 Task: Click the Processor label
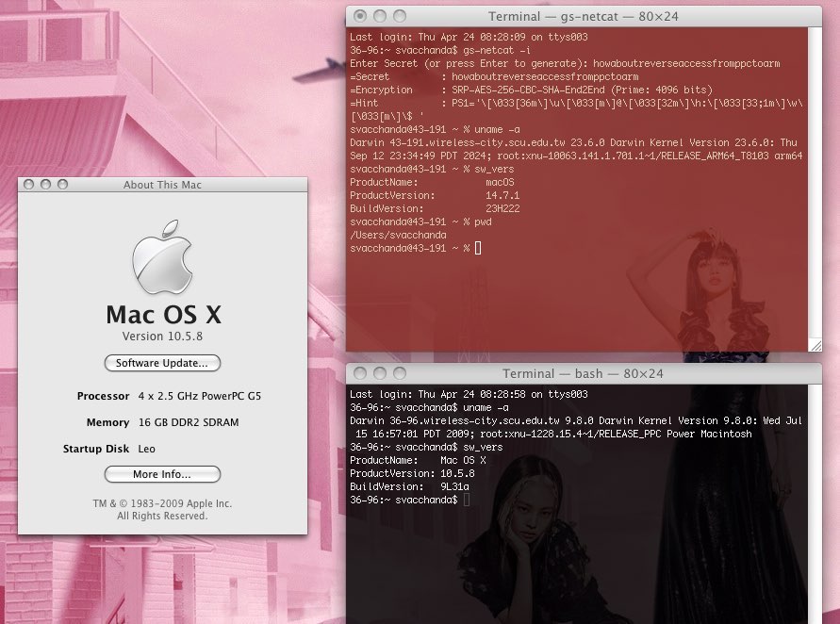[x=103, y=396]
